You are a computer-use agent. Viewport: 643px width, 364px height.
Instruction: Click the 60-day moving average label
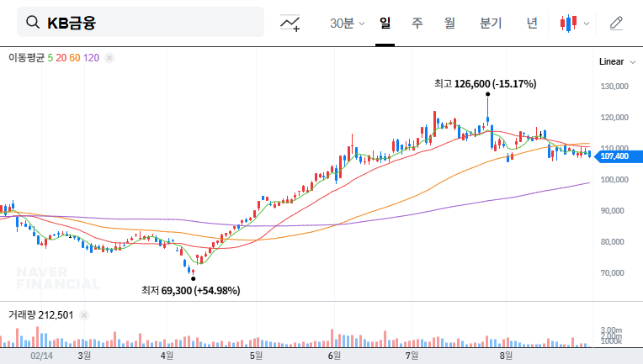(x=75, y=58)
